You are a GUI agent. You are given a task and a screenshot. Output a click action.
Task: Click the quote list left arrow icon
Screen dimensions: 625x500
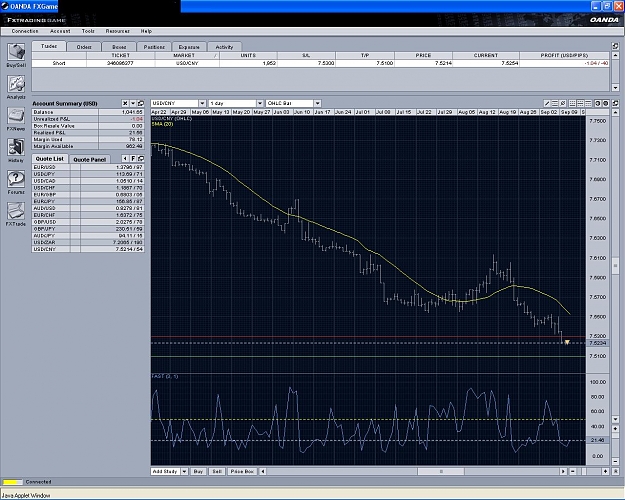[125, 159]
